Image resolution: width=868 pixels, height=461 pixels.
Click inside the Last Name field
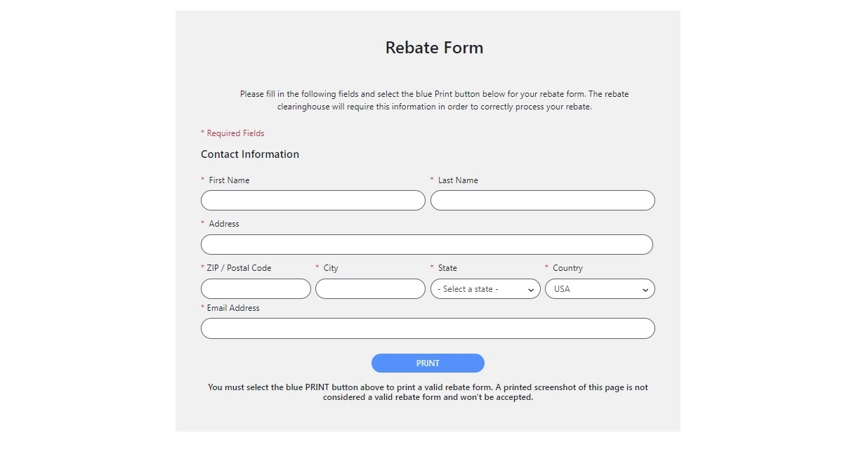coord(542,200)
